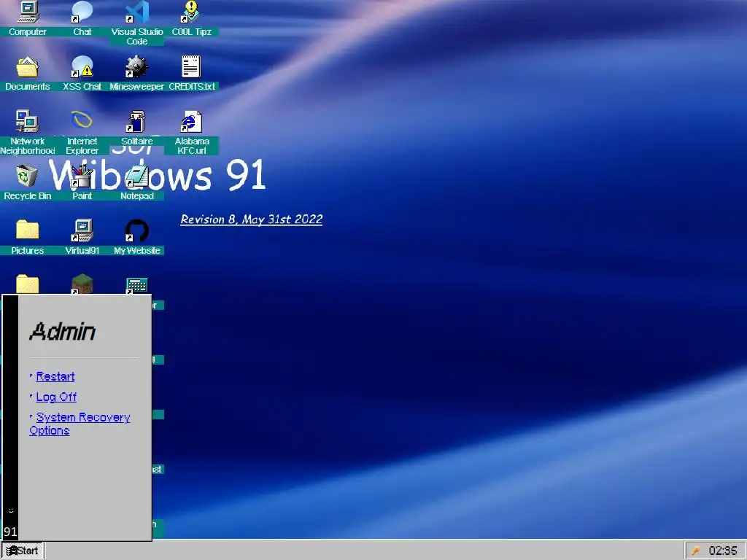Screen dimensions: 747x560
Task: Open Visual Studio Code shortcut
Action: 136,23
